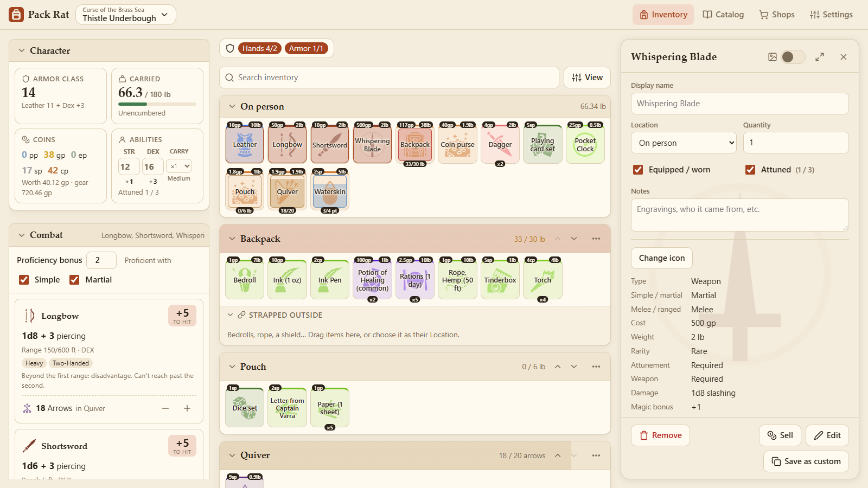Select the Coin purse item tile

click(457, 144)
